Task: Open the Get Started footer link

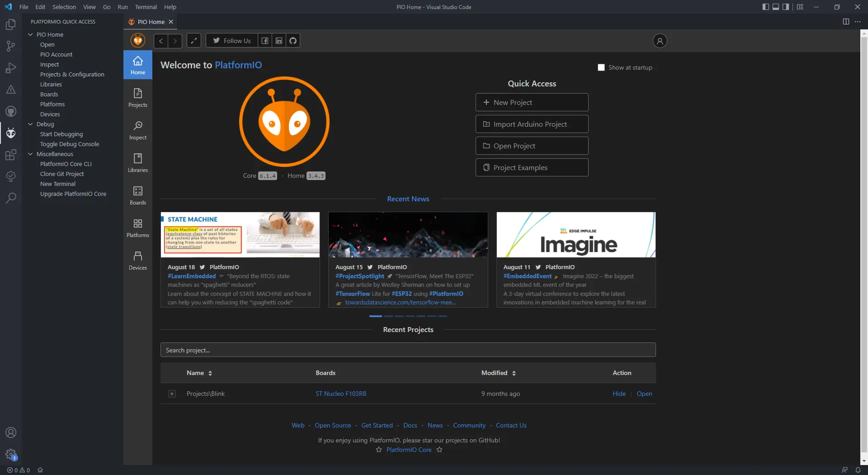Action: pos(377,425)
